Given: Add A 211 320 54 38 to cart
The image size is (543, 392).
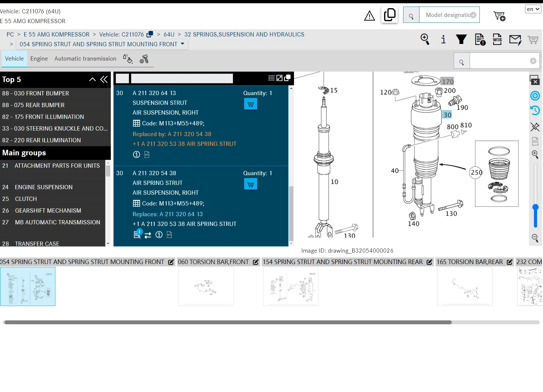Looking at the screenshot, I should coord(251,184).
